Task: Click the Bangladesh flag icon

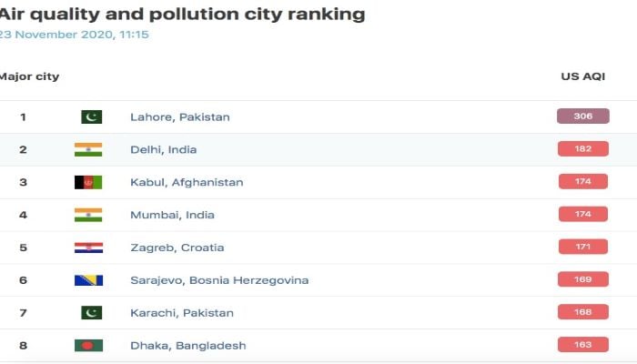Action: coord(88,345)
